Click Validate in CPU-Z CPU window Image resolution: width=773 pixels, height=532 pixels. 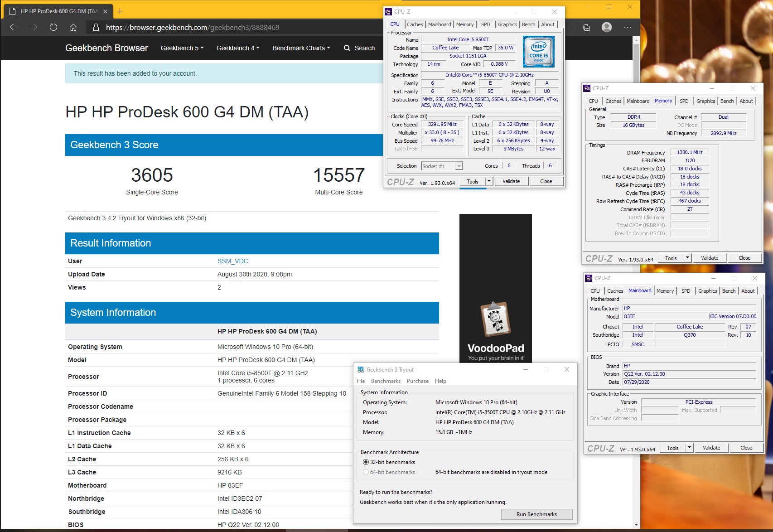pyautogui.click(x=511, y=181)
